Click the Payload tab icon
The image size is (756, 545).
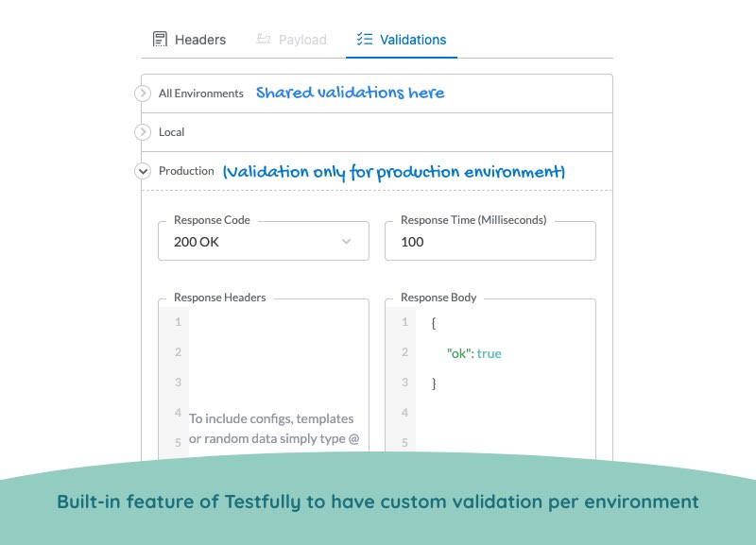click(x=264, y=39)
